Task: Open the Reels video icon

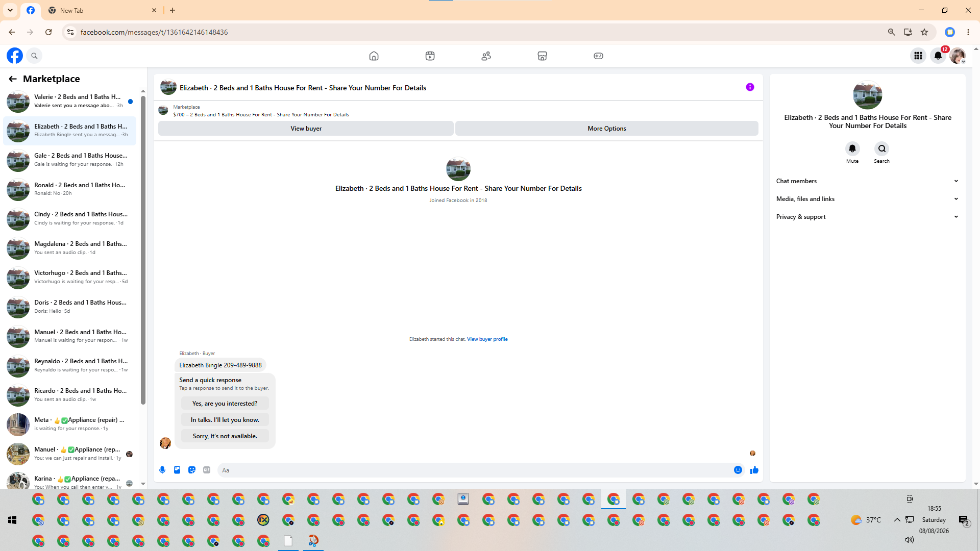Action: point(430,56)
